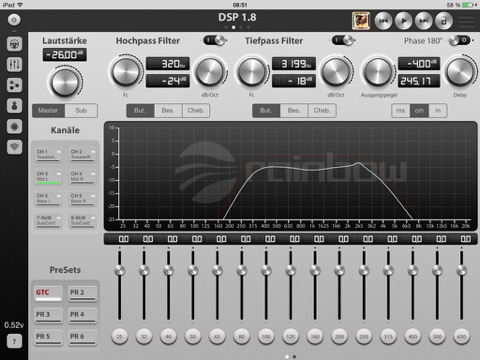Choose But. type for Hochpass filter

(x=140, y=110)
